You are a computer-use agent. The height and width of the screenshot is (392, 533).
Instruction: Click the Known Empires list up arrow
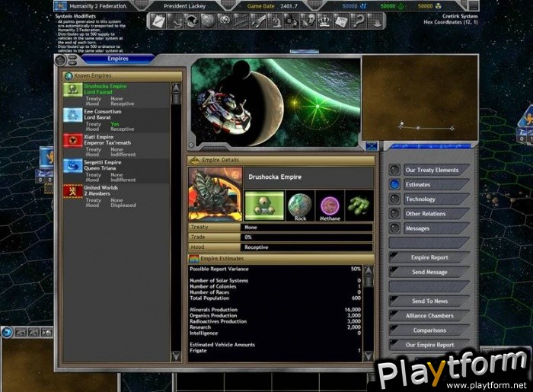(x=176, y=88)
